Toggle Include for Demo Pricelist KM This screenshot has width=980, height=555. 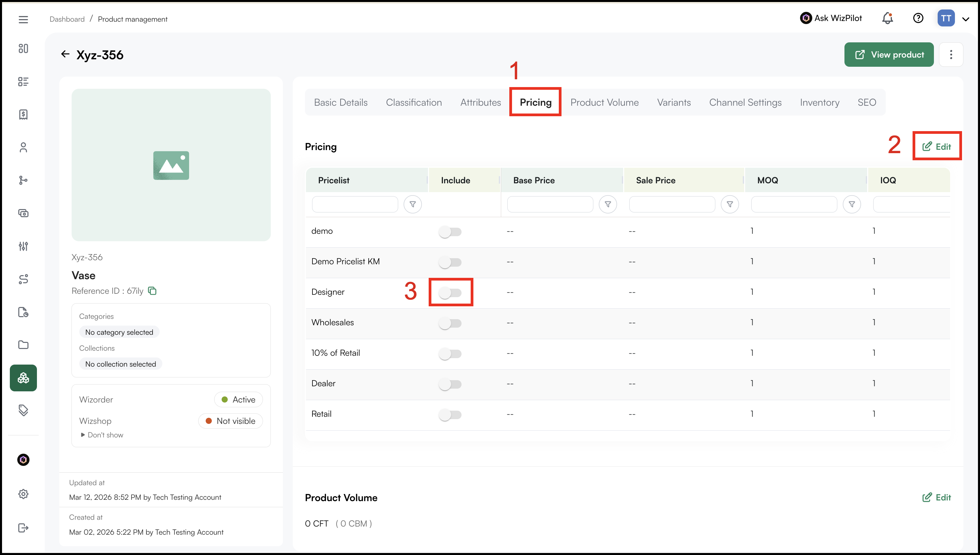coord(450,262)
